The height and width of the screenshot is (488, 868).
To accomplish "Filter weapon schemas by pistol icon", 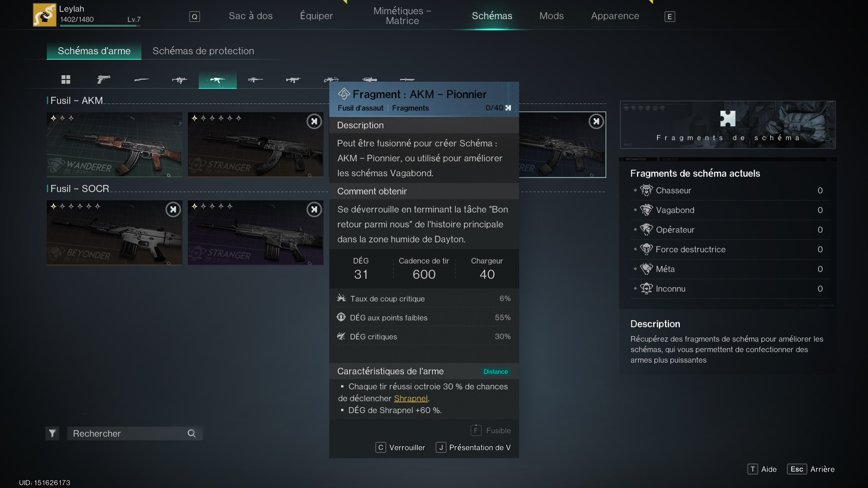I will point(103,80).
